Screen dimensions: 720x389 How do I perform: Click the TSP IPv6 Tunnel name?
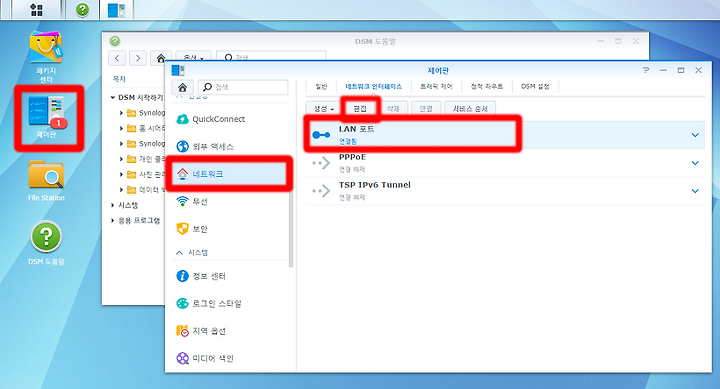click(375, 185)
